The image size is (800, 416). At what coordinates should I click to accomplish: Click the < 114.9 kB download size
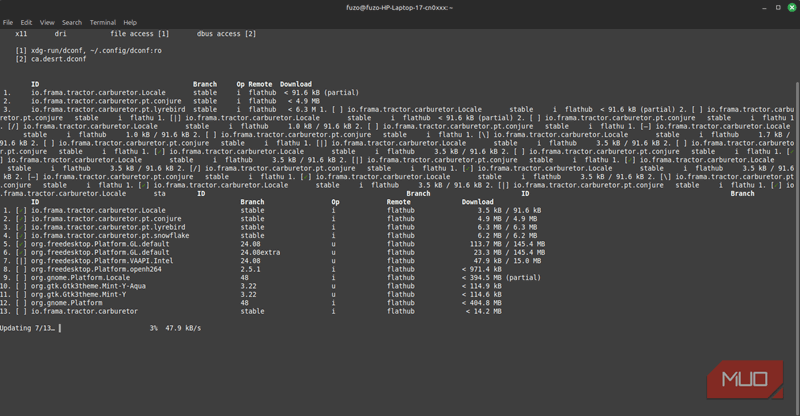pyautogui.click(x=482, y=286)
